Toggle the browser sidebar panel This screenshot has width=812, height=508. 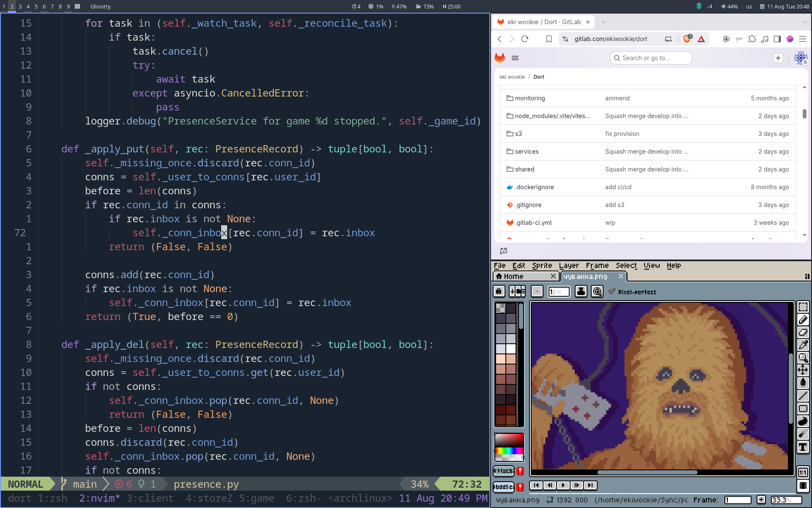pyautogui.click(x=777, y=39)
